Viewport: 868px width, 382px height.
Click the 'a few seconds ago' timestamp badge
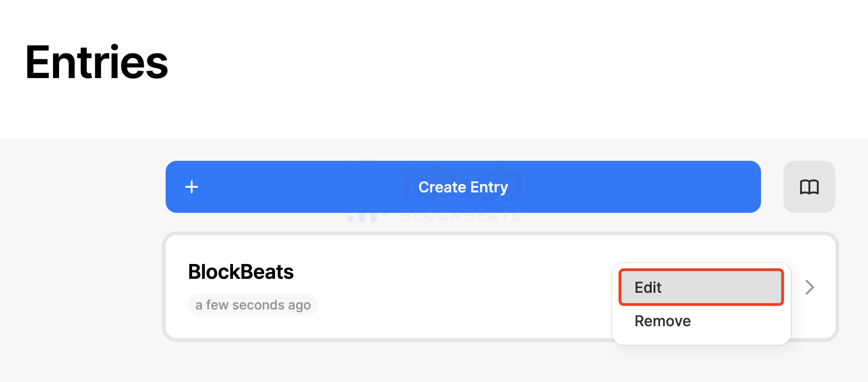tap(253, 305)
